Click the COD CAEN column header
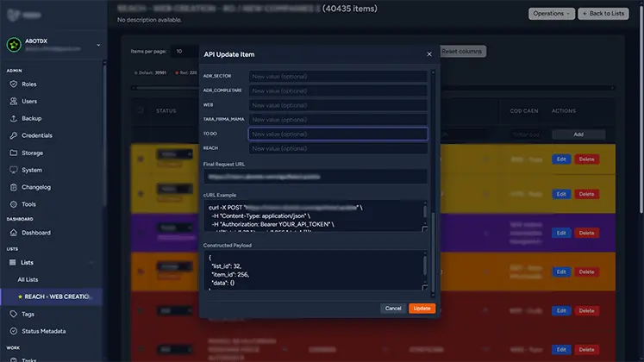Screen dimensions: 644x362 click(523, 111)
